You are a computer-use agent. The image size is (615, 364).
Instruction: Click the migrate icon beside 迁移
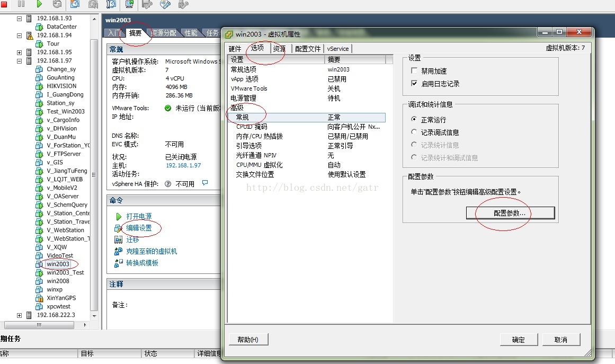[118, 239]
